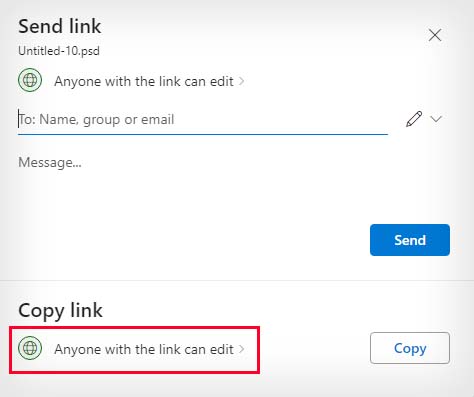This screenshot has width=474, height=397.
Task: Open link settings chevron in Copy link section
Action: pos(241,349)
